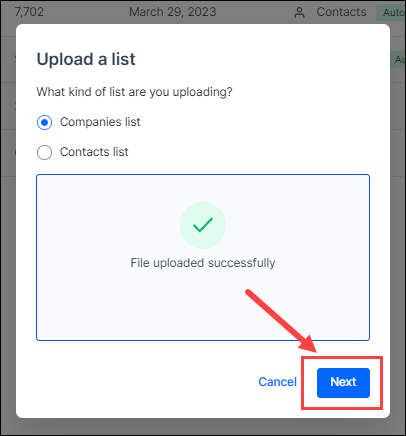Click the Next button
Viewport: 406px width, 436px height.
343,383
